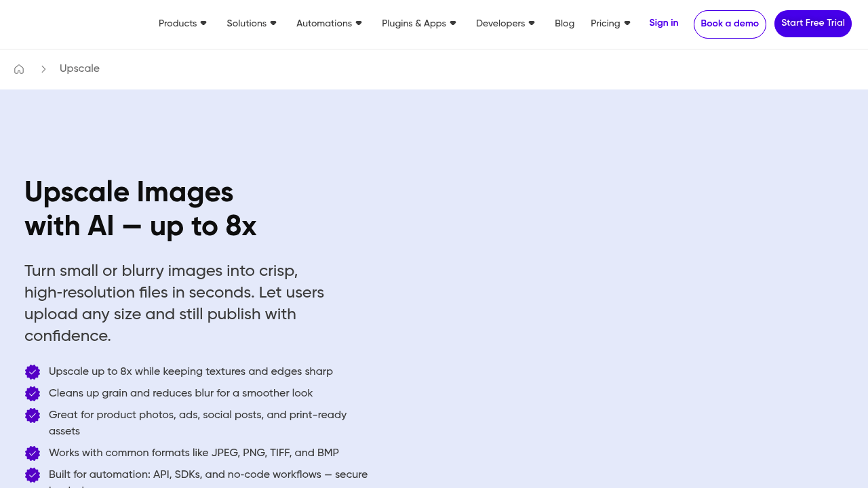Expand the Plugins & Apps dropdown arrow
Screen dimensions: 868x488
click(453, 23)
